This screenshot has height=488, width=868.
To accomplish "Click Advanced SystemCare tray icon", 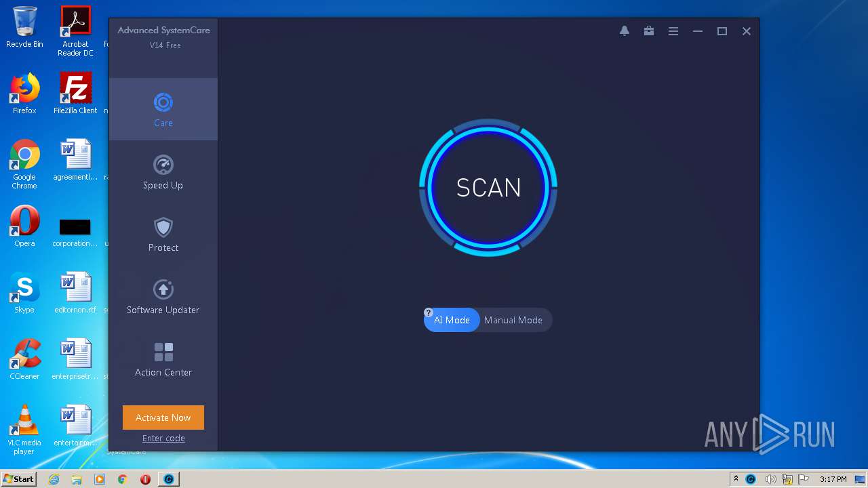I will pos(751,479).
